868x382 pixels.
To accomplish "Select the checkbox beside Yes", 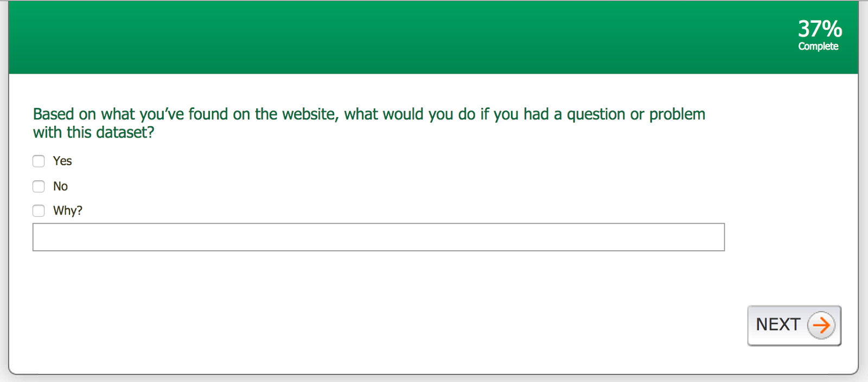I will tap(39, 161).
